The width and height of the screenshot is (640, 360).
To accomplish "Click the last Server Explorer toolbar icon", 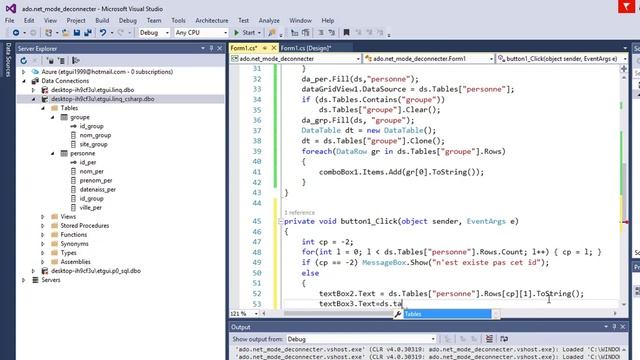I will pyautogui.click(x=76, y=61).
